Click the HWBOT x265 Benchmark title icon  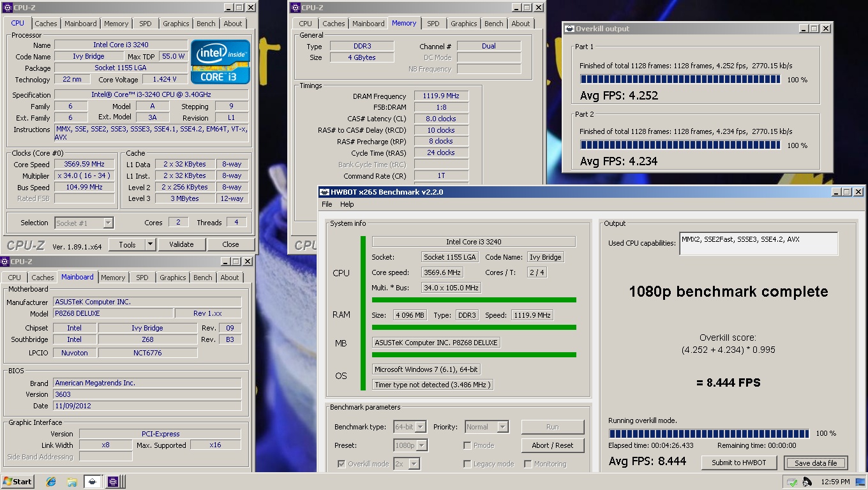(x=325, y=192)
